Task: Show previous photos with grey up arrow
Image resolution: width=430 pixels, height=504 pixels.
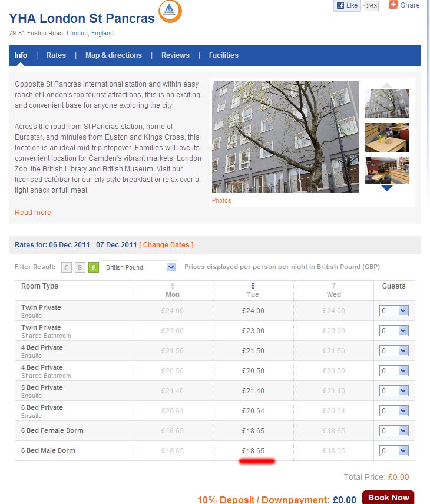Action: coord(387,85)
